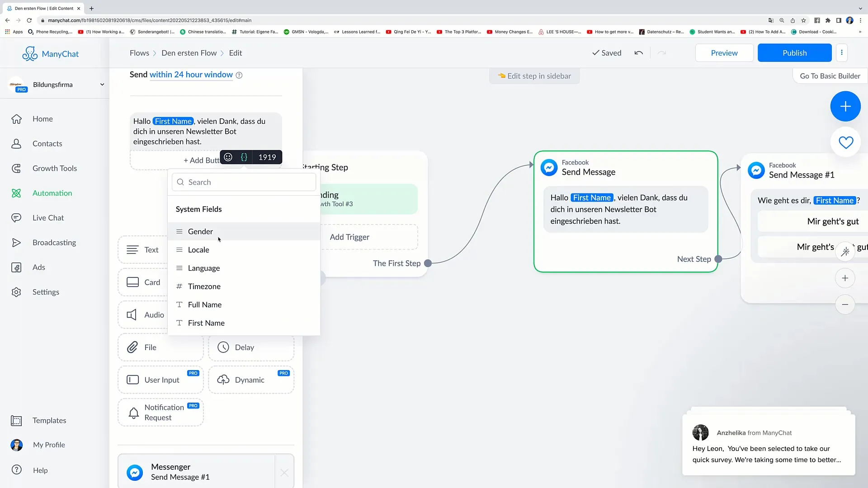This screenshot has width=868, height=488.
Task: Select the Dynamic PRO element
Action: tap(250, 380)
